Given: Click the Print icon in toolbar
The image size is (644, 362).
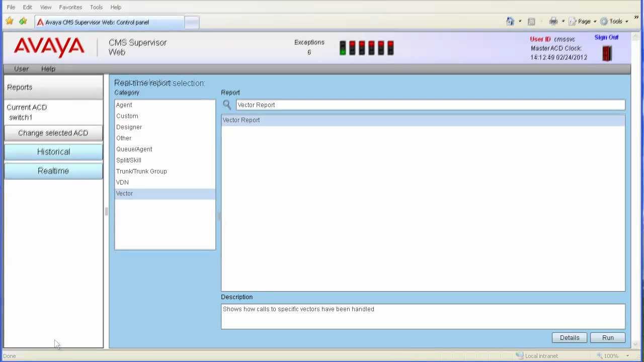Looking at the screenshot, I should pos(553,21).
